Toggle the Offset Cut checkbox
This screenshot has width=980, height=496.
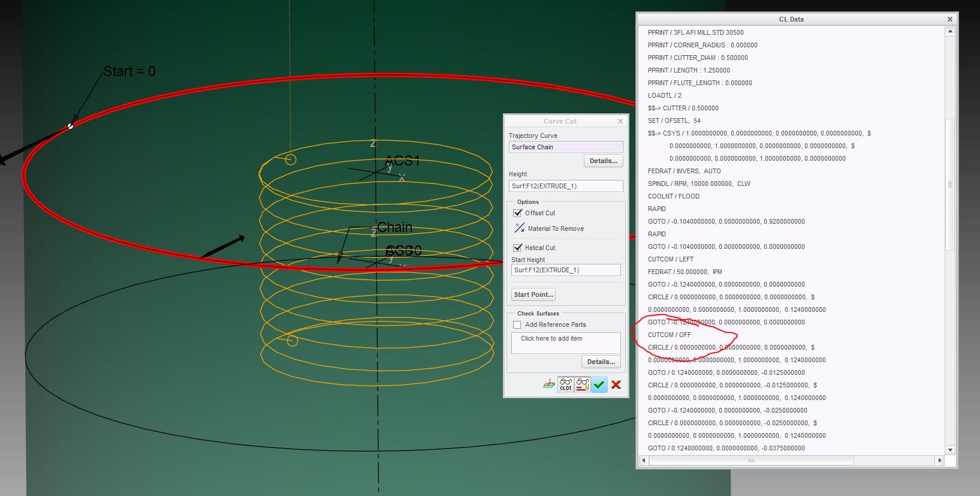518,213
